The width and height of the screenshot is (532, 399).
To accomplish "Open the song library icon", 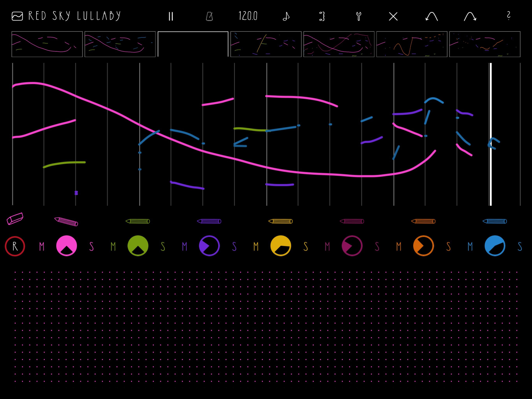I will (x=17, y=16).
